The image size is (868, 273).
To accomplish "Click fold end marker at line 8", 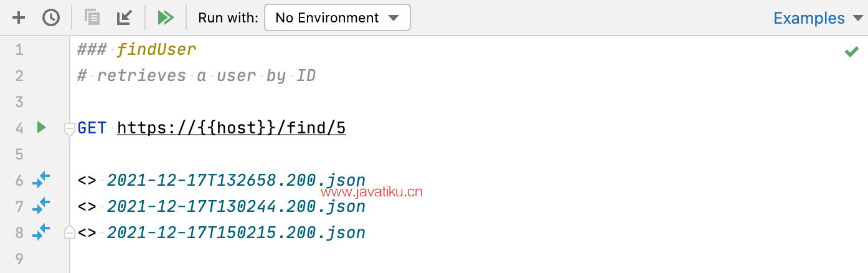I will point(70,232).
